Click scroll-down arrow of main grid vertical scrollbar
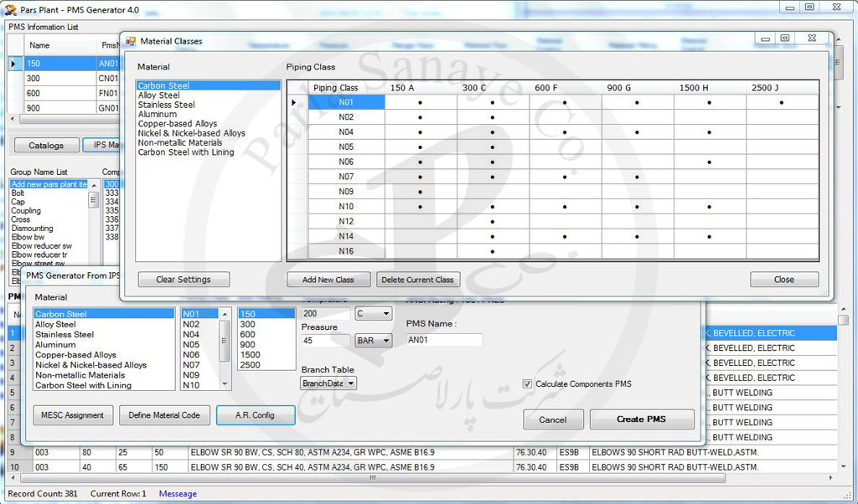This screenshot has height=504, width=858. [x=843, y=466]
